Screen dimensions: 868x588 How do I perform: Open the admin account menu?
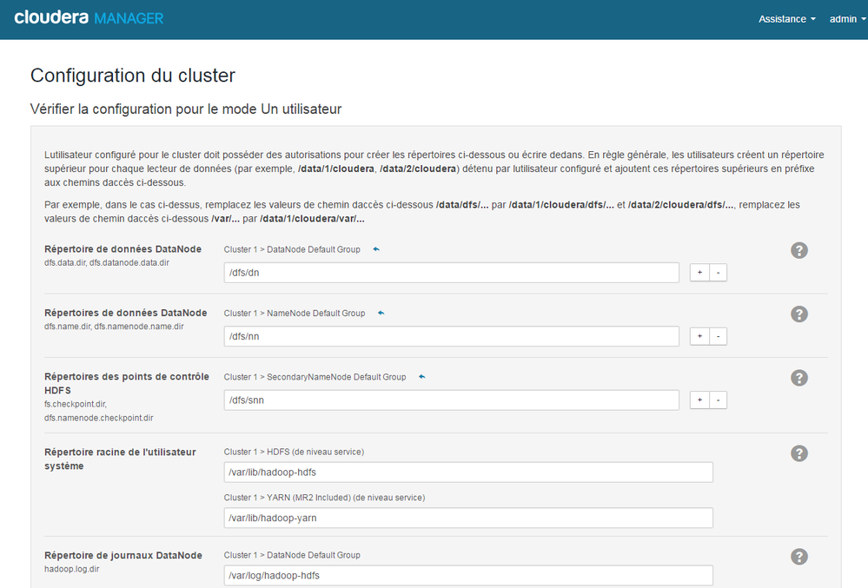click(x=840, y=18)
